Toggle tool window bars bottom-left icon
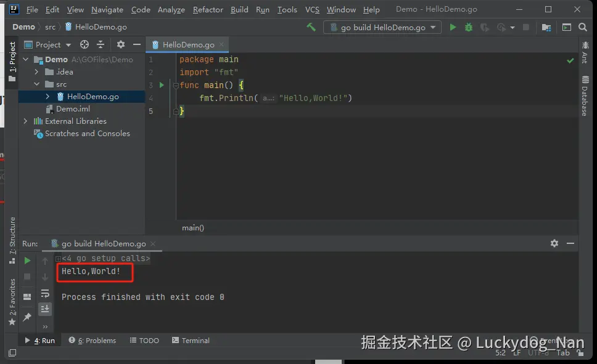Screen dimensions: 597x364 [12, 352]
